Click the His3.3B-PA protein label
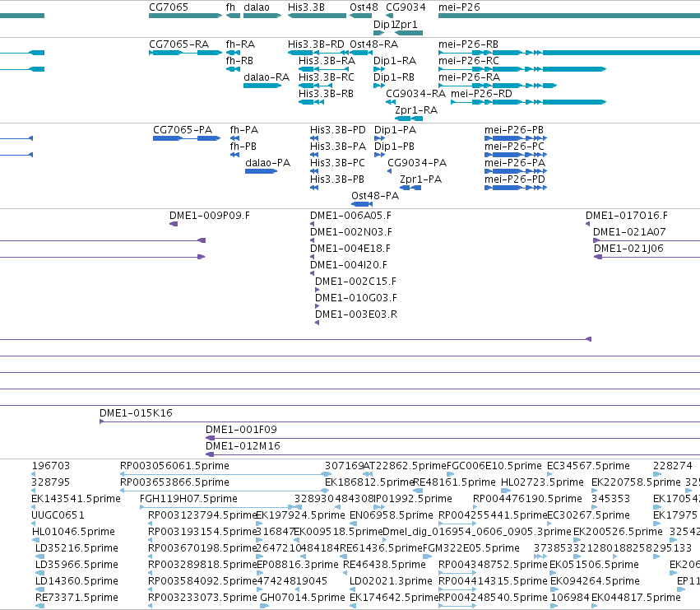Image resolution: width=700 pixels, height=610 pixels. (x=338, y=147)
